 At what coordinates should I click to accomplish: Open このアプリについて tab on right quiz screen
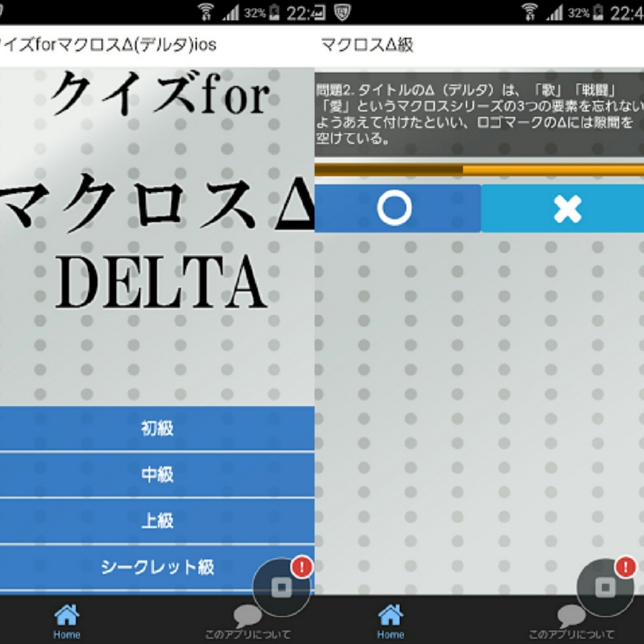tap(571, 622)
